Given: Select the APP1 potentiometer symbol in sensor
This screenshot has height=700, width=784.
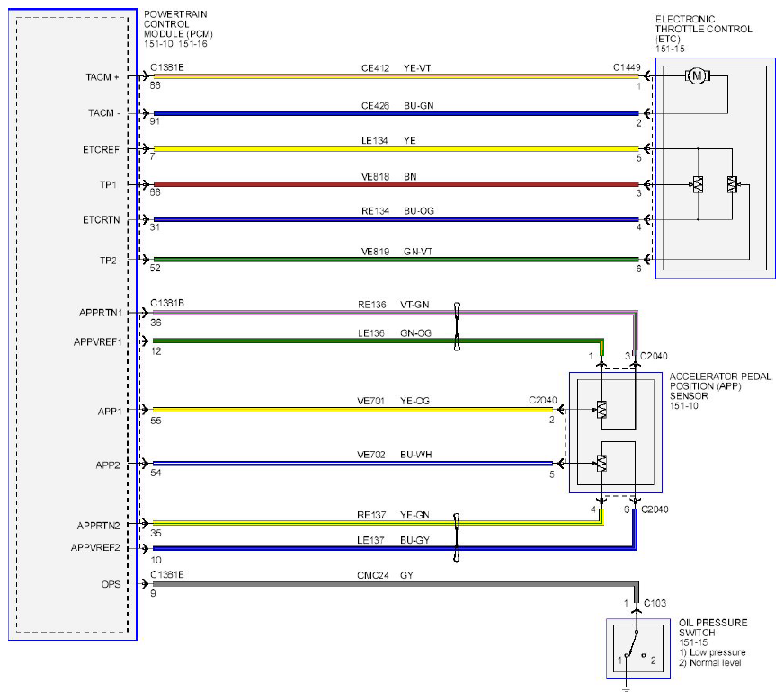Looking at the screenshot, I should pos(601,410).
